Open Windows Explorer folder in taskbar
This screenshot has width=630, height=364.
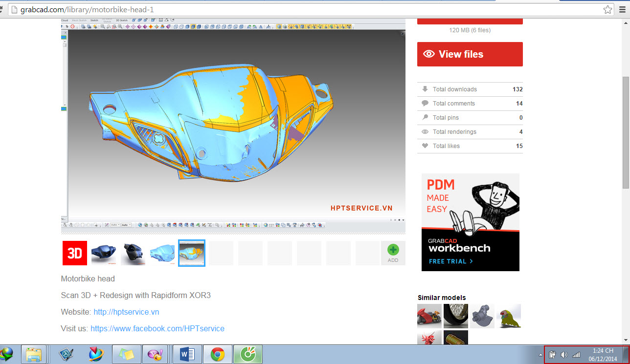pos(34,354)
